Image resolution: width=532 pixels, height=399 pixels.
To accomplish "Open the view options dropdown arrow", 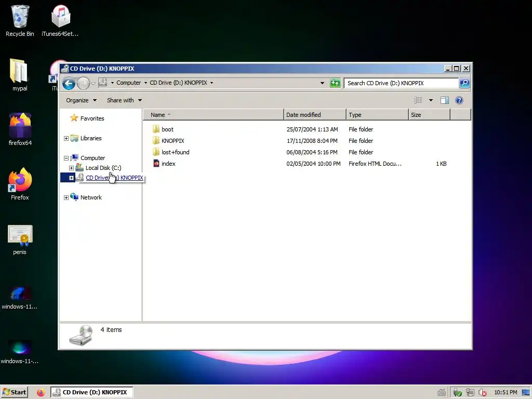I will pos(431,100).
